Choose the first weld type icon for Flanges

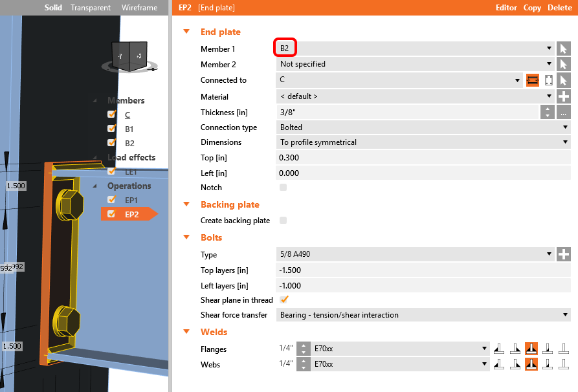tap(499, 349)
